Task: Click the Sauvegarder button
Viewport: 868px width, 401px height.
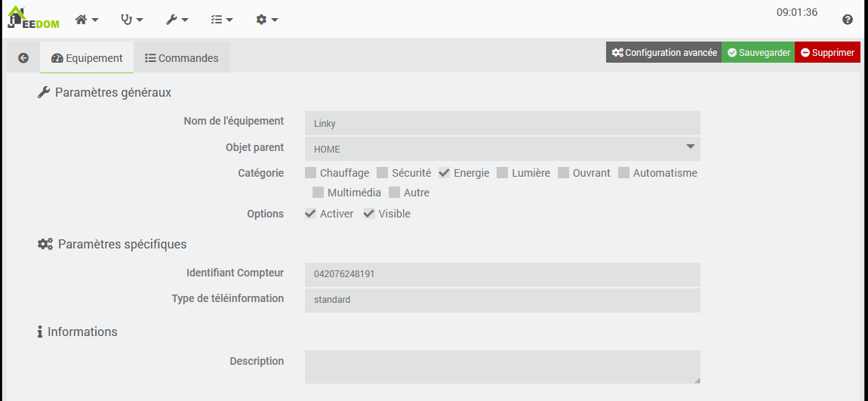Action: [759, 52]
